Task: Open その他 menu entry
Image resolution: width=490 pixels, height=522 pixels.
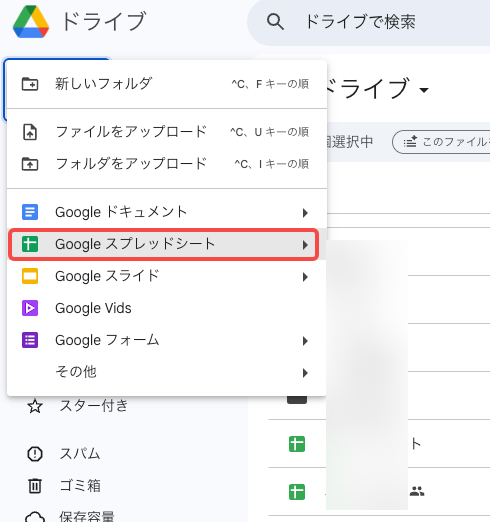Action: pos(167,372)
